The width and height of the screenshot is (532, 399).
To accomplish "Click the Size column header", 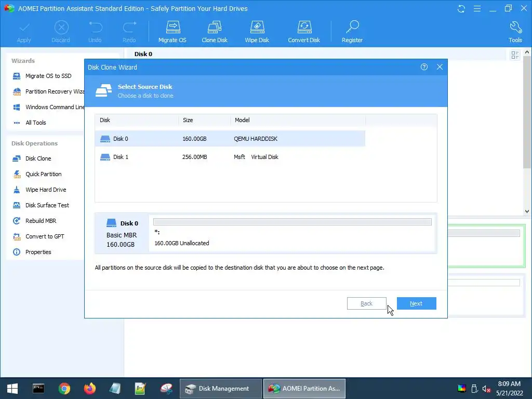I will tap(205, 120).
